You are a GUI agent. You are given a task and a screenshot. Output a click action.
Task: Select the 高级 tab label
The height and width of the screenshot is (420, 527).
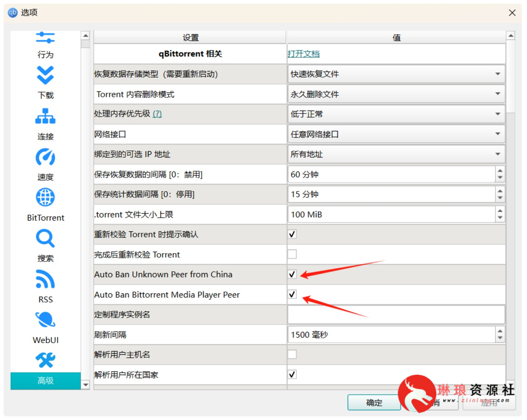pyautogui.click(x=45, y=380)
